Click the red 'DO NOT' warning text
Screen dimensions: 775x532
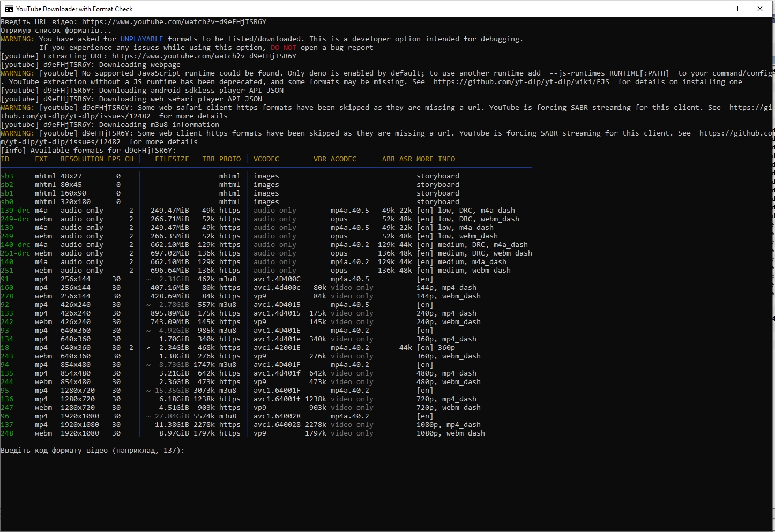point(284,48)
